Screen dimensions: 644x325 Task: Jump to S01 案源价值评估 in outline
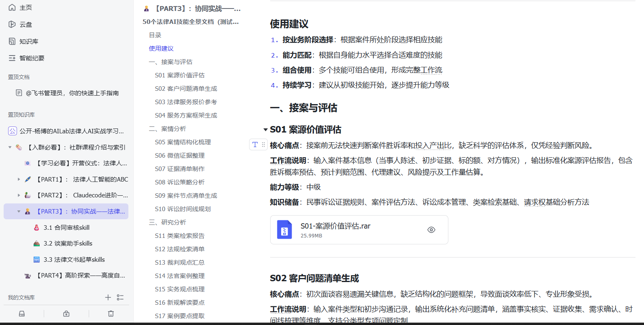pos(179,75)
